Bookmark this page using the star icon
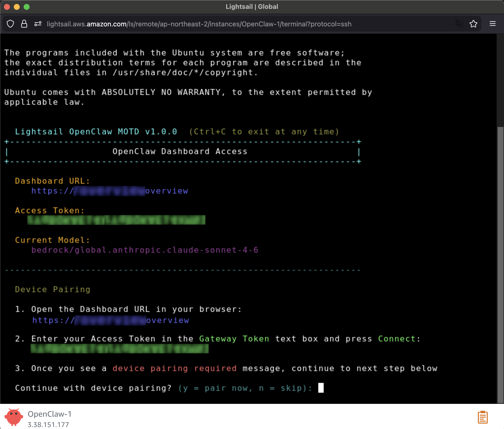 pyautogui.click(x=473, y=24)
